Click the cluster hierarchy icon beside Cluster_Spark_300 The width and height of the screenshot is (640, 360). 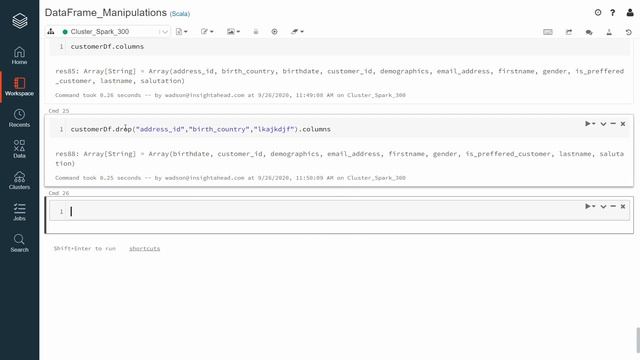[x=51, y=31]
